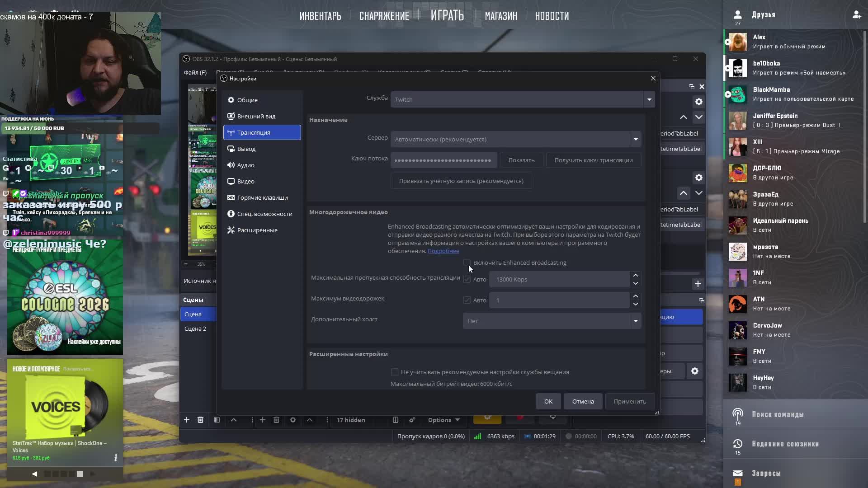The width and height of the screenshot is (868, 488).
Task: Click the 17 hidden label in sources toolbar
Action: (x=351, y=420)
